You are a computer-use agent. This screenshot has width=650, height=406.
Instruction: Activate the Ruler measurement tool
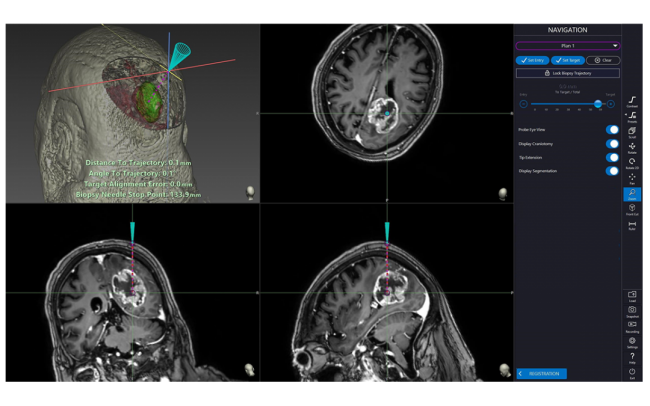[632, 226]
